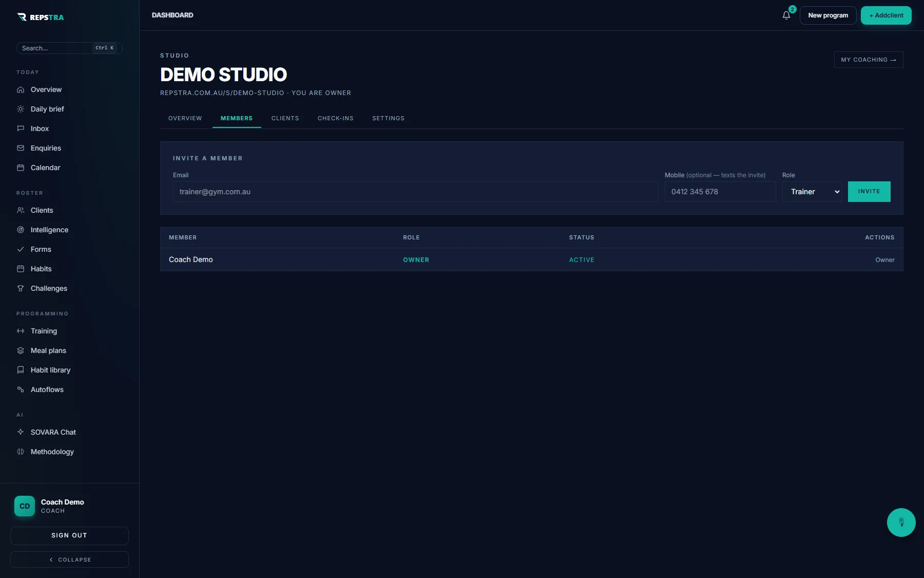Click the Intelligence target icon
924x578 pixels.
(x=21, y=230)
